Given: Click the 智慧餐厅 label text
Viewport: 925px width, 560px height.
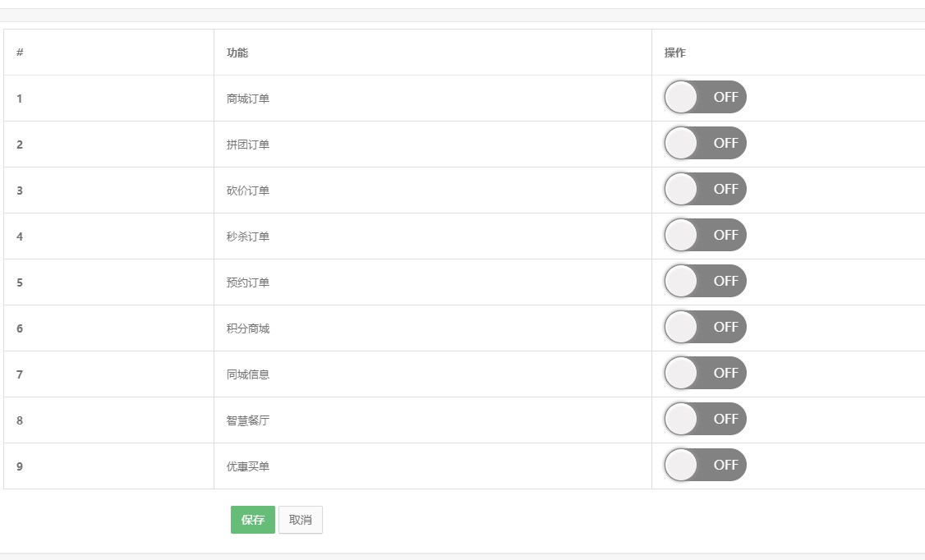Looking at the screenshot, I should click(248, 420).
